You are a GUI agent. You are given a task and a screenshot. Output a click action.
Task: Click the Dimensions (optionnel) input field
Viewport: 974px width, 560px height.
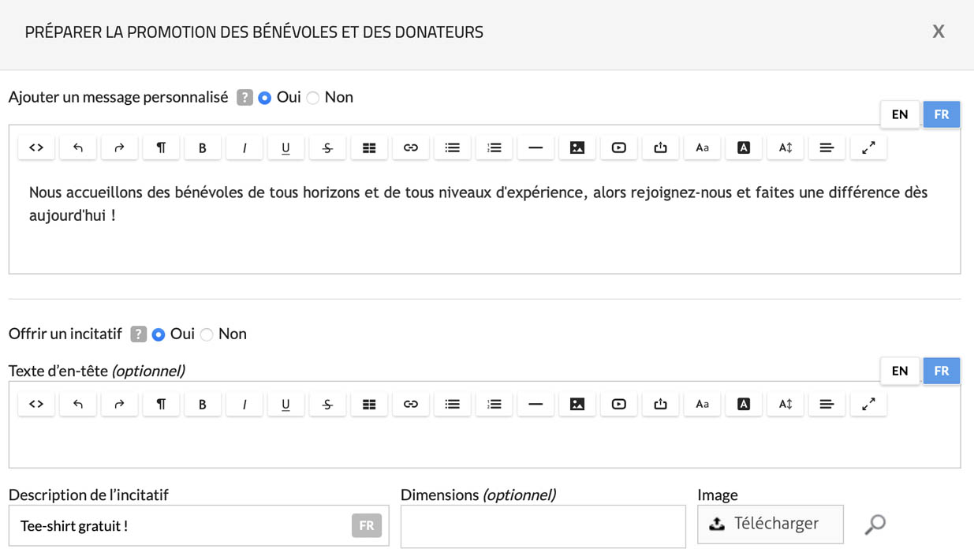pyautogui.click(x=543, y=526)
